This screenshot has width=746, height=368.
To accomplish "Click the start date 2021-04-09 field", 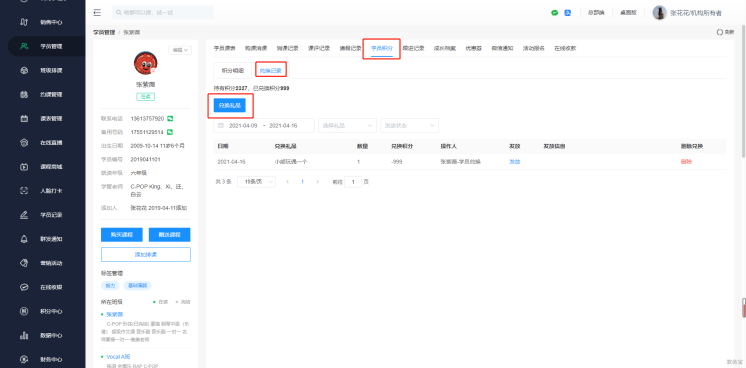I will click(243, 126).
